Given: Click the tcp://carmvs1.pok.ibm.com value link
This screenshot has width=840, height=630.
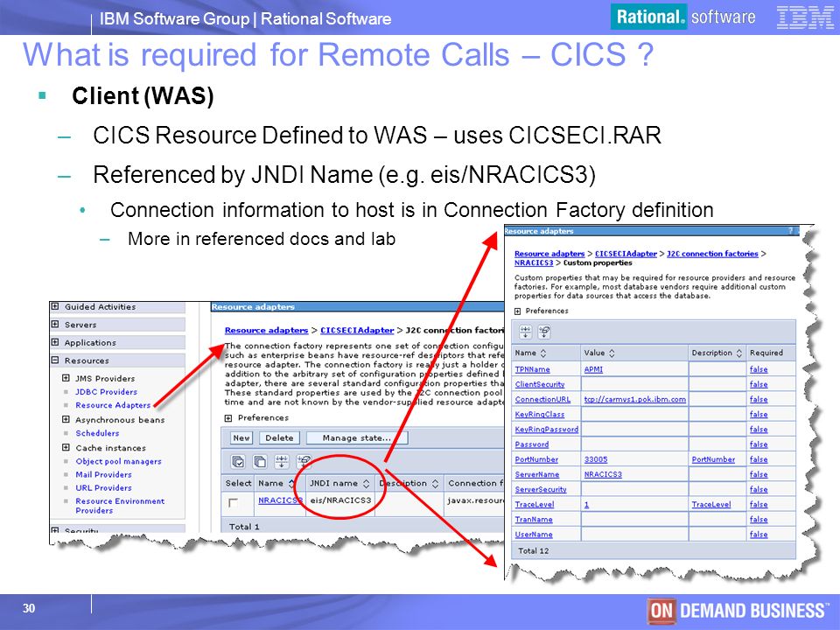Looking at the screenshot, I should pyautogui.click(x=635, y=400).
